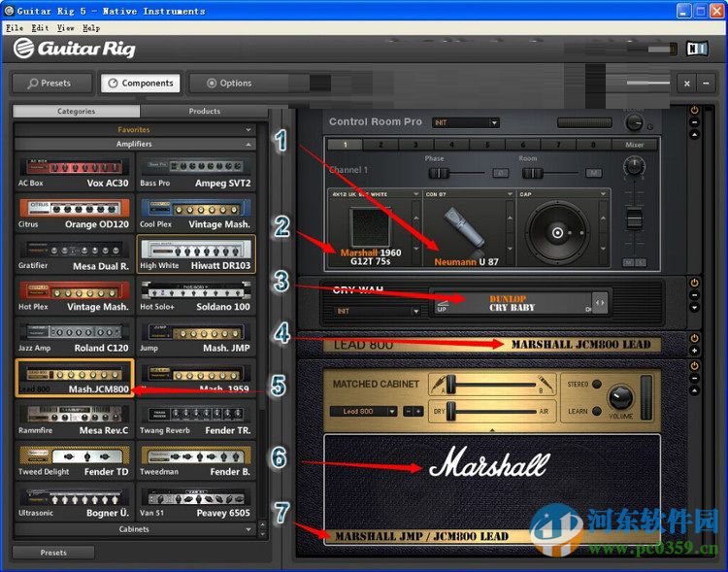The width and height of the screenshot is (728, 572).
Task: Toggle Control Room Pro power button
Action: (694, 111)
